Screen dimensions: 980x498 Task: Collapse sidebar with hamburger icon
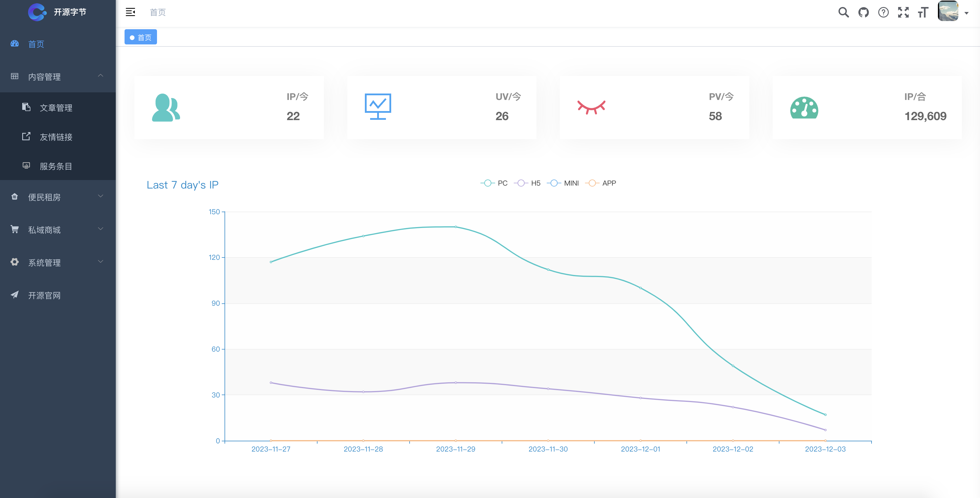(x=130, y=12)
